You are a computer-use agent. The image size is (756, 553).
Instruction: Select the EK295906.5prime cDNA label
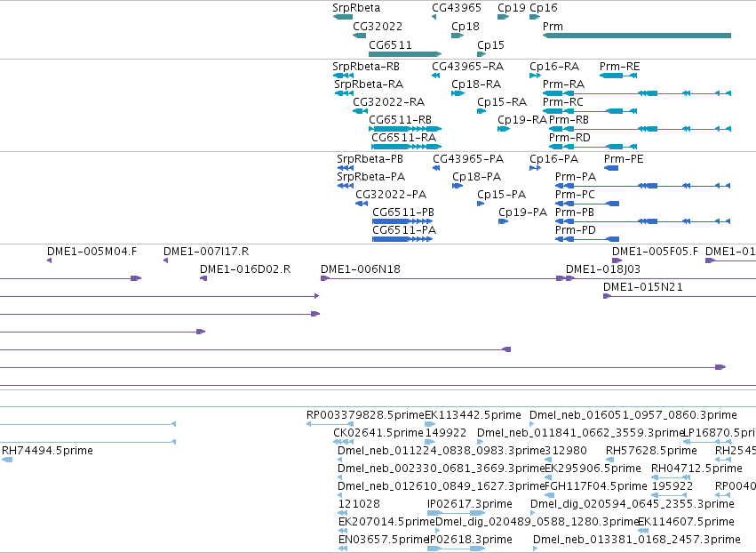coord(593,469)
